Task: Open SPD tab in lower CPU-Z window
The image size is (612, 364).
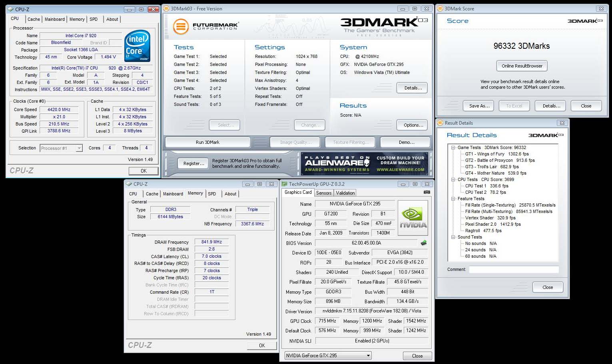Action: pos(212,194)
